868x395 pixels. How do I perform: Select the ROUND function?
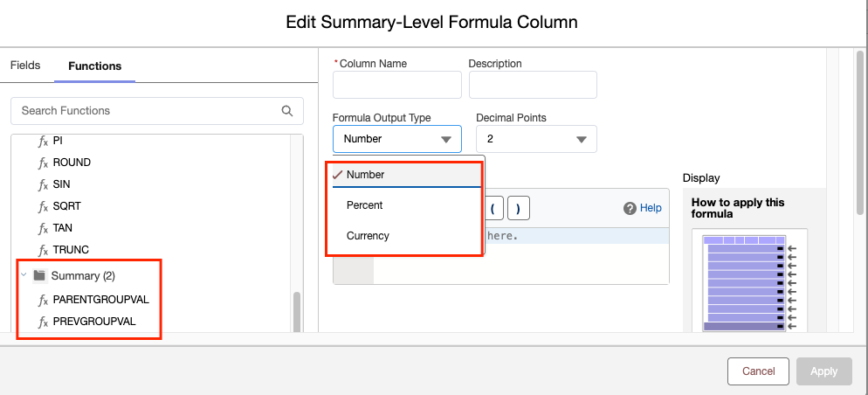click(x=72, y=163)
